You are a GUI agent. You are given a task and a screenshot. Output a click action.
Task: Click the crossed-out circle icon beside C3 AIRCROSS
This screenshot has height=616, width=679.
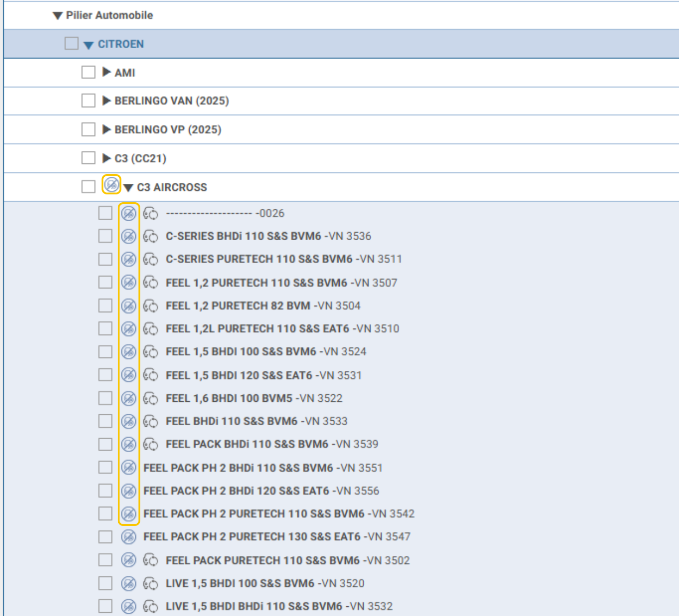tap(111, 185)
